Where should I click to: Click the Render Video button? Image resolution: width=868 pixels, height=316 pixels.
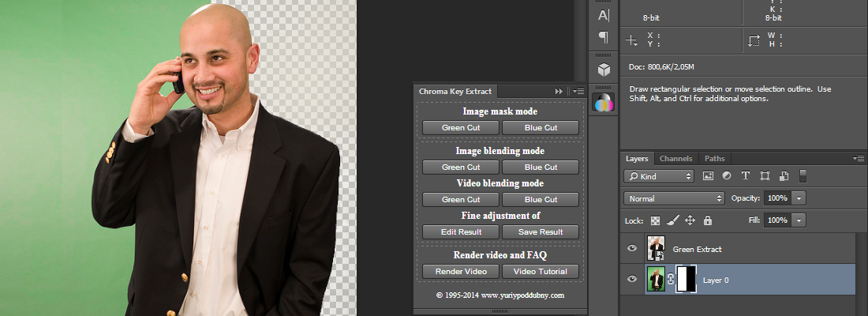461,271
